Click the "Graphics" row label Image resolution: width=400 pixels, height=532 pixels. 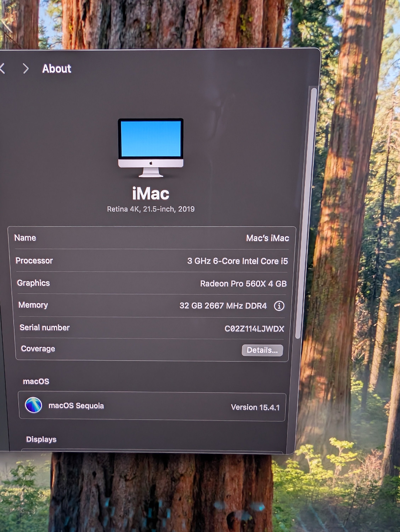click(x=33, y=283)
